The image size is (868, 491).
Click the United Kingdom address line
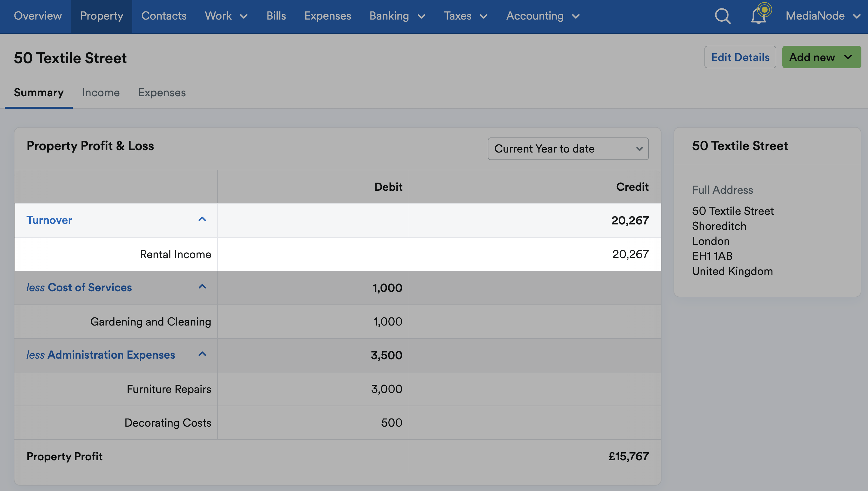pos(732,271)
